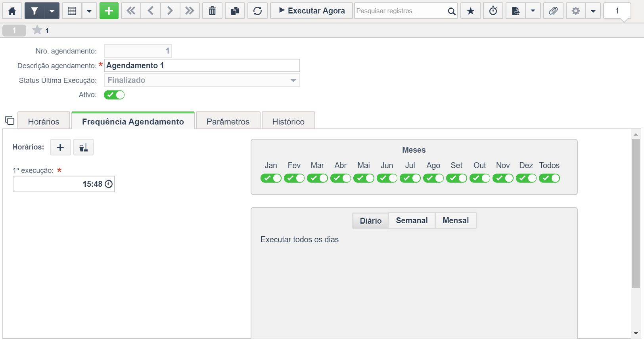Image resolution: width=644 pixels, height=341 pixels.
Task: Duplicate the current record icon
Action: pos(235,11)
